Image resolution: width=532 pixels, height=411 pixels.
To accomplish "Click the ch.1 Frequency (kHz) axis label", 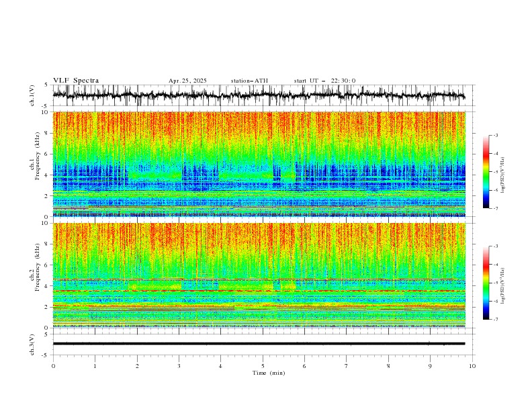I will point(35,156).
